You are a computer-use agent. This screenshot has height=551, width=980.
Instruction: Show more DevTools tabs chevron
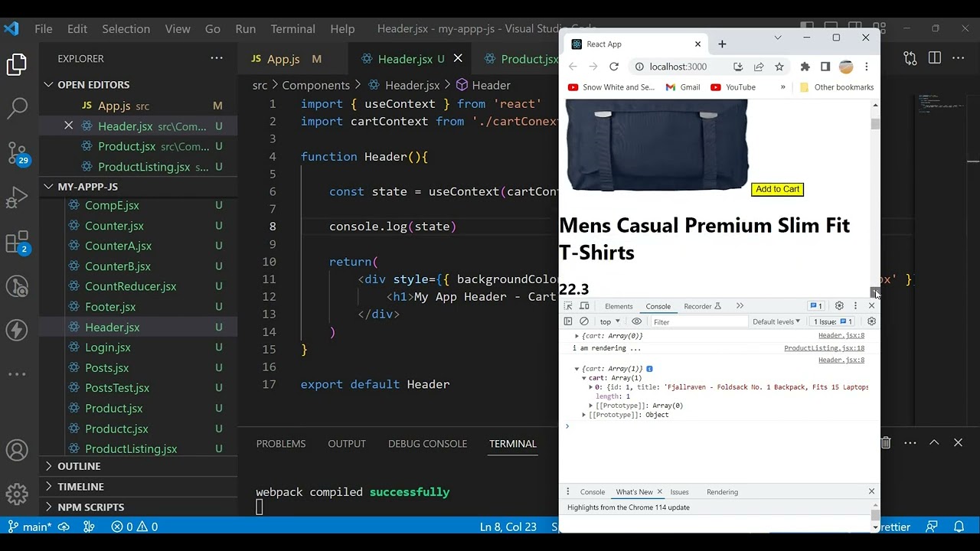click(740, 306)
